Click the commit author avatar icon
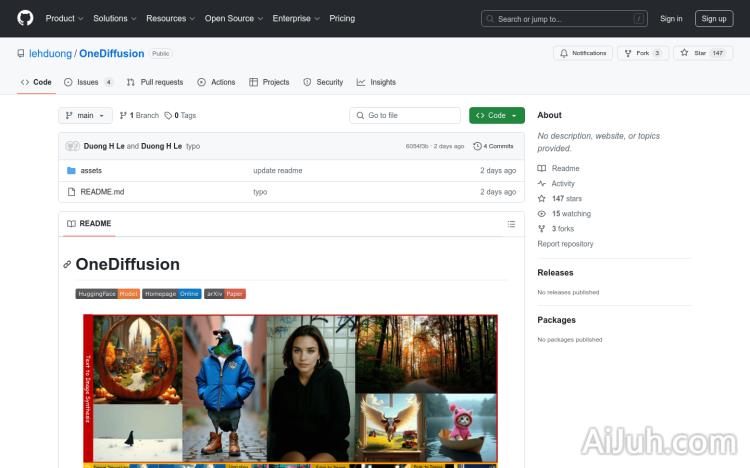This screenshot has width=750, height=468. point(72,146)
